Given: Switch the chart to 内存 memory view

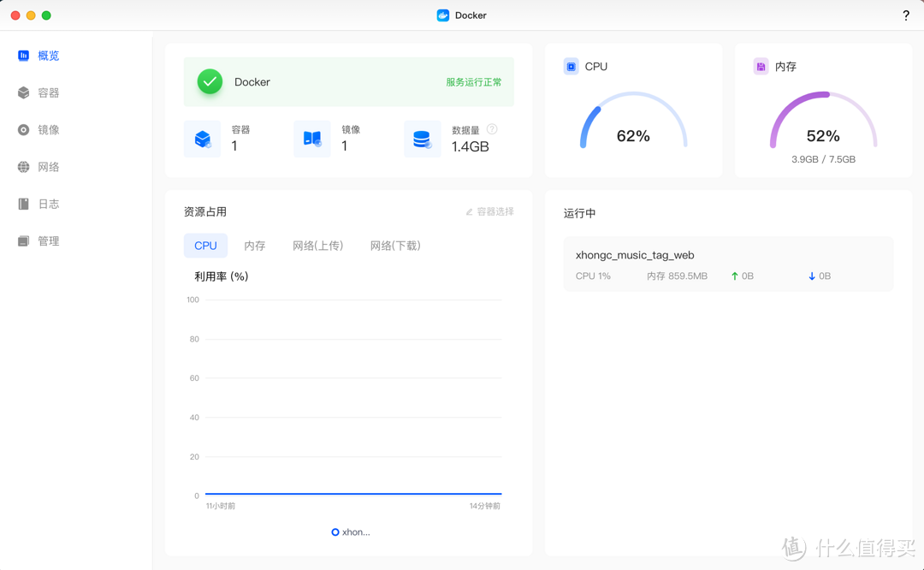Looking at the screenshot, I should point(254,246).
